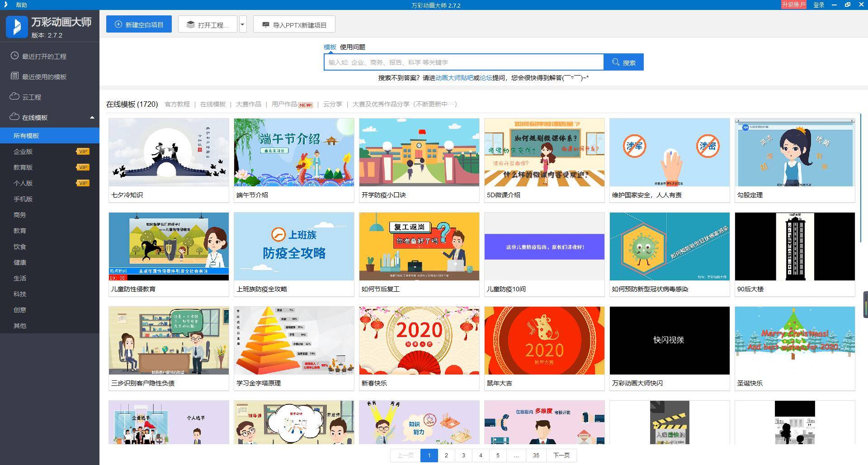Open the 帮助 menu
Image resolution: width=868 pixels, height=465 pixels.
click(21, 5)
